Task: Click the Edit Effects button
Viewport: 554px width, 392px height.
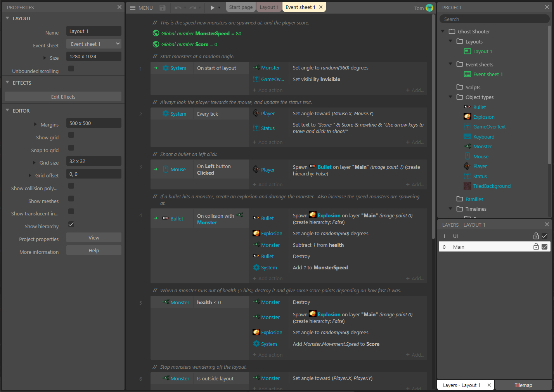Action: [x=63, y=96]
